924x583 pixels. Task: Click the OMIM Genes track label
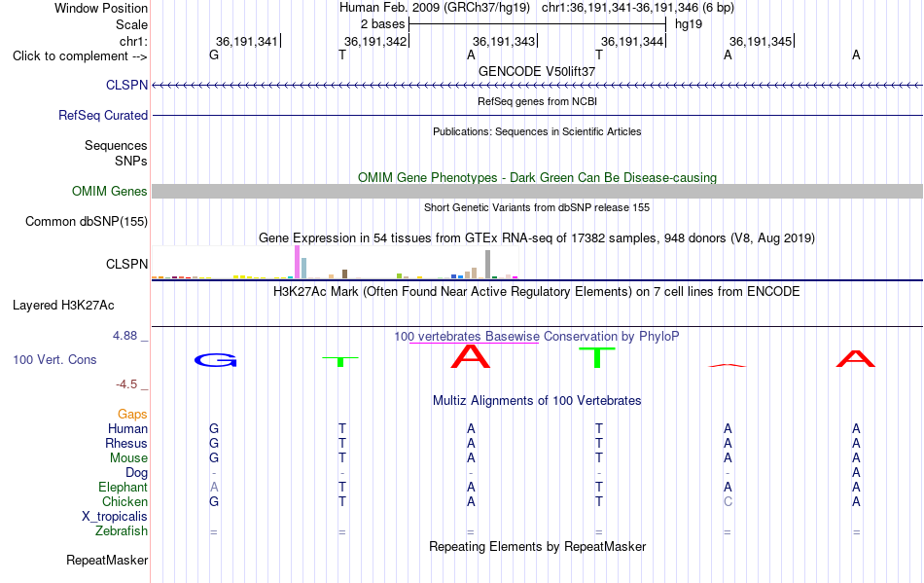click(109, 191)
